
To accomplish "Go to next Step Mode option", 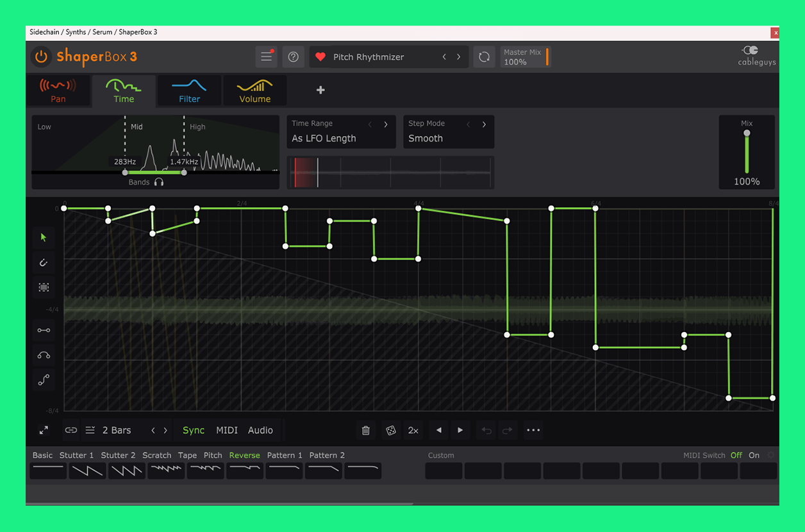I will [484, 124].
